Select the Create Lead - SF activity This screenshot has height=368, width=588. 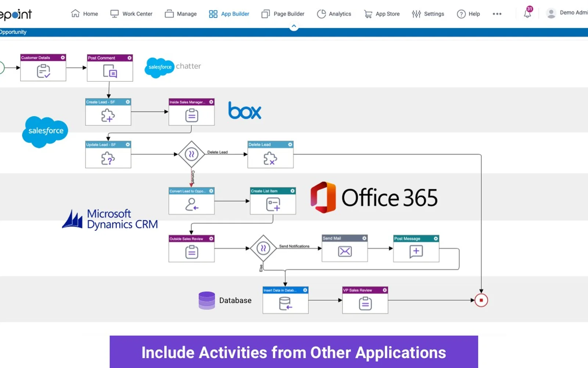[108, 112]
